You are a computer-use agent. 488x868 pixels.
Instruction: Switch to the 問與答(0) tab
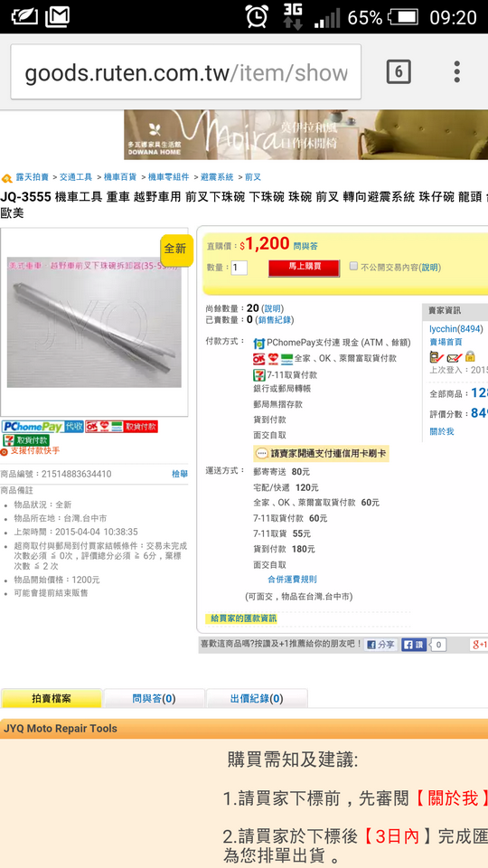[x=154, y=699]
